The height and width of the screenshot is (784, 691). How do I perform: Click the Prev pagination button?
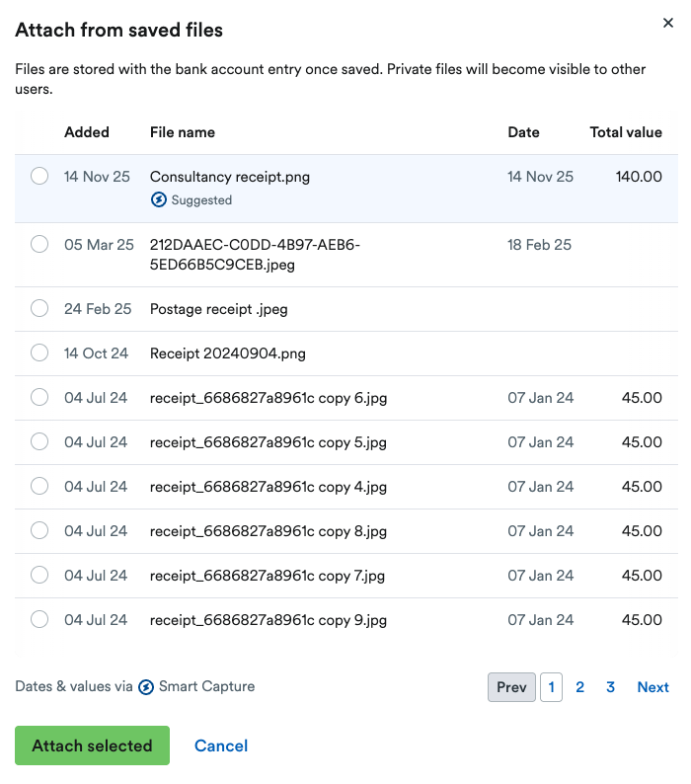coord(511,687)
